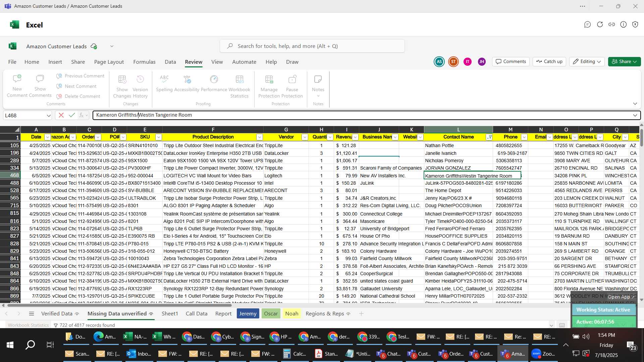
Task: Click the refresh icon in app header
Action: tap(600, 24)
